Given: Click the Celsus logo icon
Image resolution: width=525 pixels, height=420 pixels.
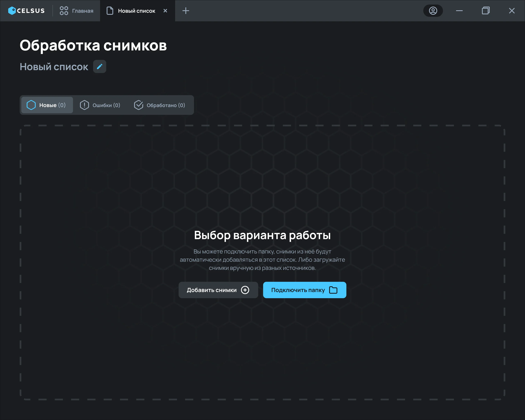Looking at the screenshot, I should 12,11.
